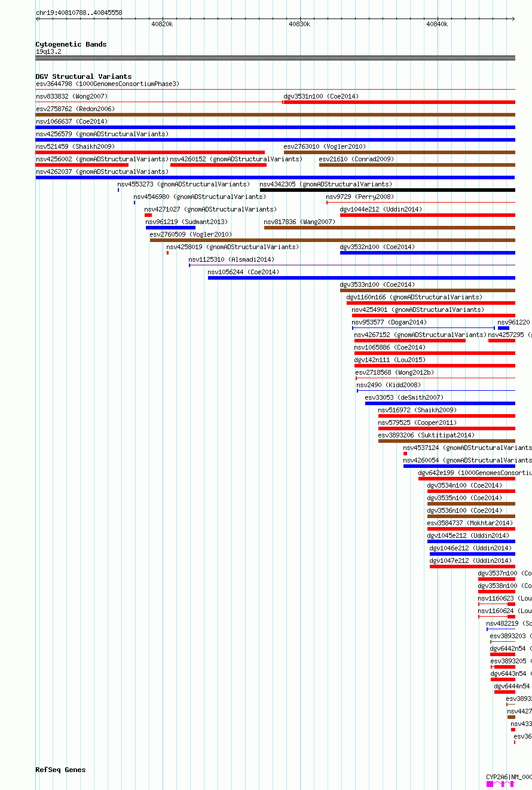Open variant nsv953577 (Dogan2014)

(389, 322)
